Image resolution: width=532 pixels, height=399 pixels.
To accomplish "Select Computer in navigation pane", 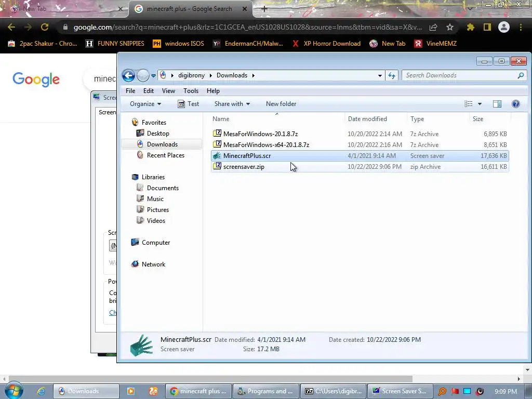I will pos(156,243).
